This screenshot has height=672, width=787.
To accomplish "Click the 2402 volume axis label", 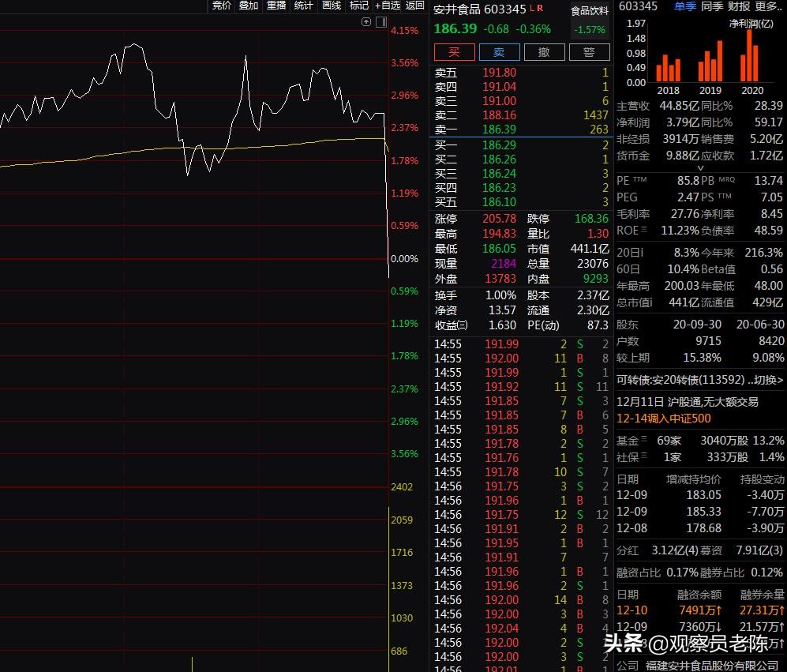I will (402, 486).
